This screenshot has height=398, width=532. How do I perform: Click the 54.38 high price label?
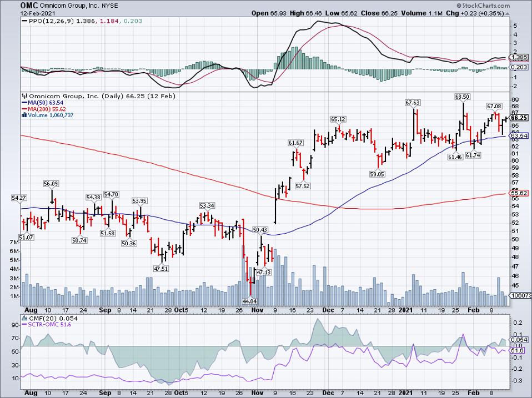click(93, 197)
